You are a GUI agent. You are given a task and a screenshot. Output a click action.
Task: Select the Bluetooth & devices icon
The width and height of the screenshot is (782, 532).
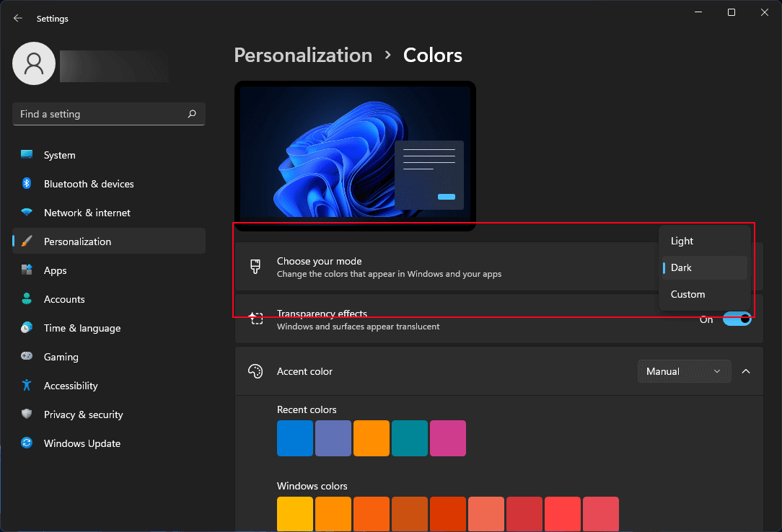tap(27, 183)
